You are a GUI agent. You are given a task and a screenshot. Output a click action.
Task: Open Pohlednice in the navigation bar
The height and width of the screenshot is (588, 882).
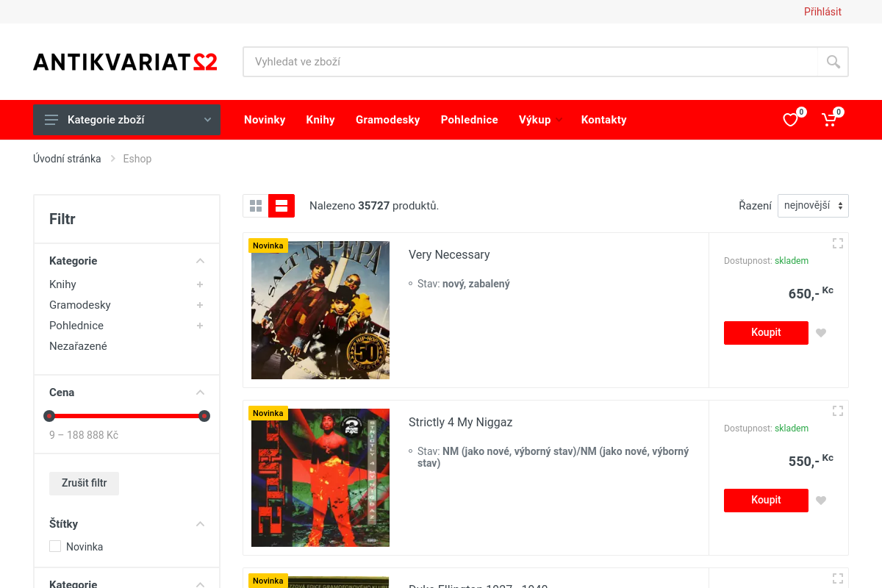pyautogui.click(x=470, y=120)
